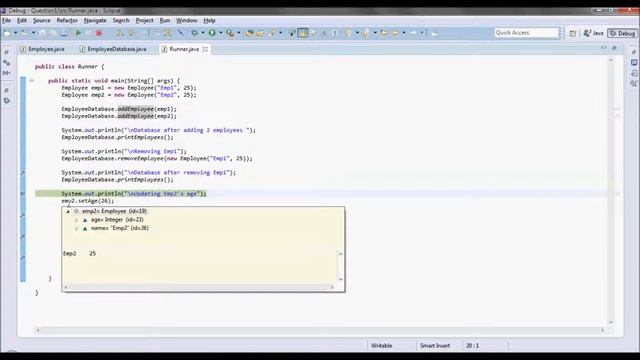Open the Search menu
640x360 pixels.
tap(121, 20)
